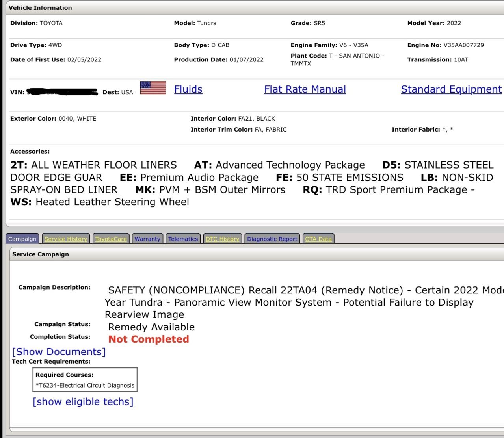Click the FE 50 State Emissions accessory
The image size is (504, 438).
click(x=340, y=177)
